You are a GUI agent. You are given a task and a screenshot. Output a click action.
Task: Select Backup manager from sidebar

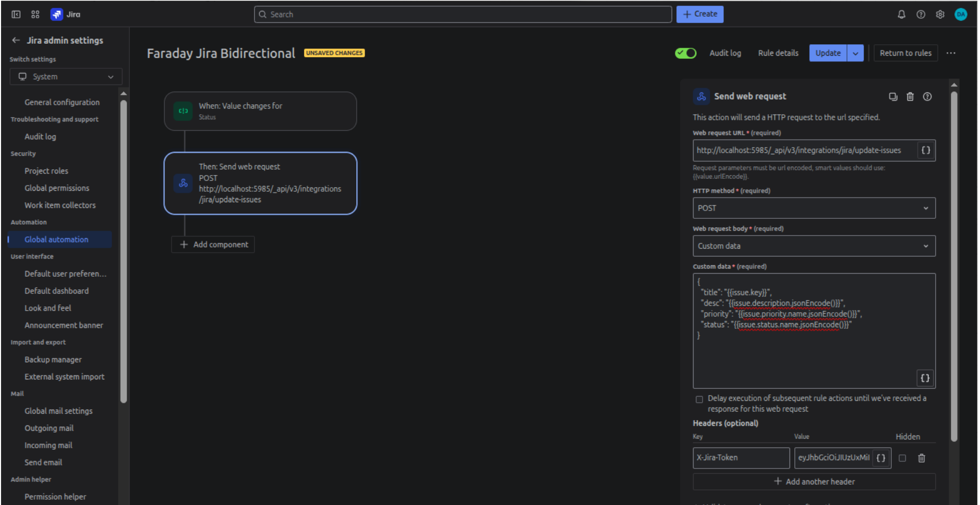tap(53, 360)
